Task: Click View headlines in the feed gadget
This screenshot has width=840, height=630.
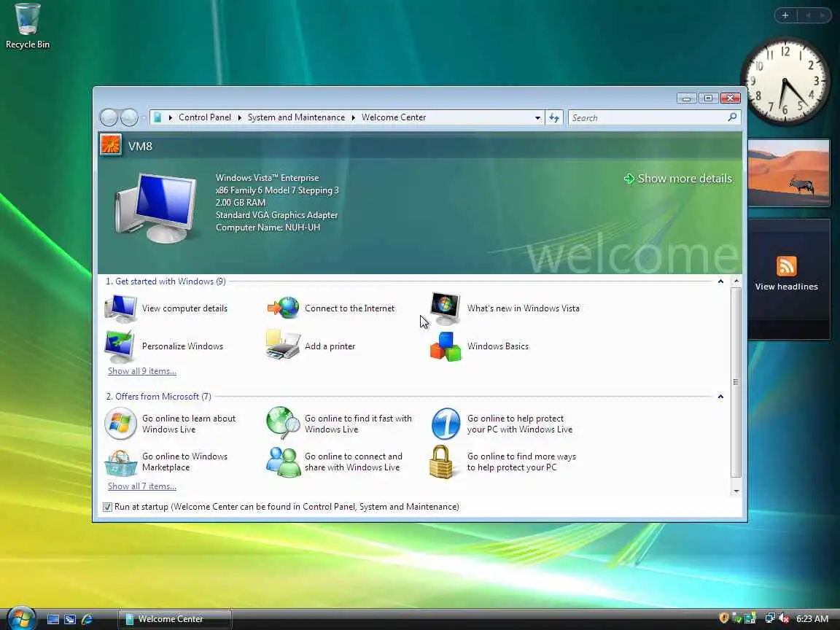Action: pos(787,287)
